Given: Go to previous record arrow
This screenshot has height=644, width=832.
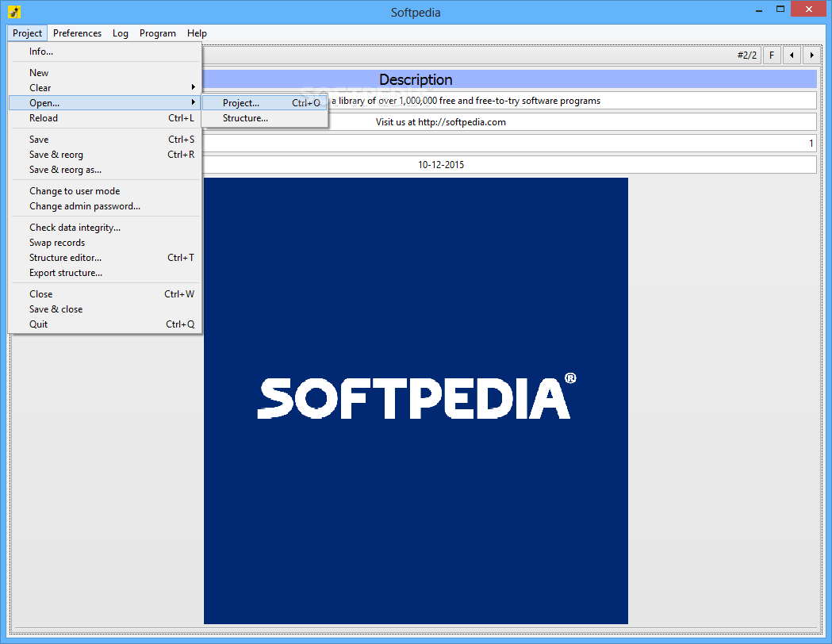Looking at the screenshot, I should (x=792, y=56).
